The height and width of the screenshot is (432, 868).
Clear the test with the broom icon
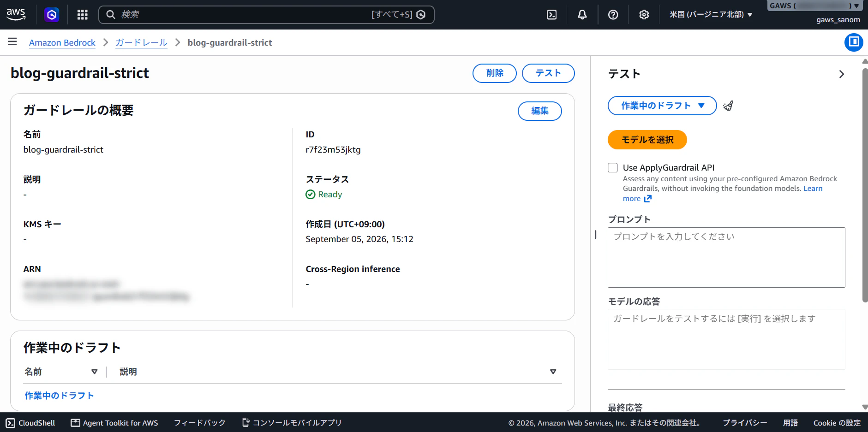728,106
